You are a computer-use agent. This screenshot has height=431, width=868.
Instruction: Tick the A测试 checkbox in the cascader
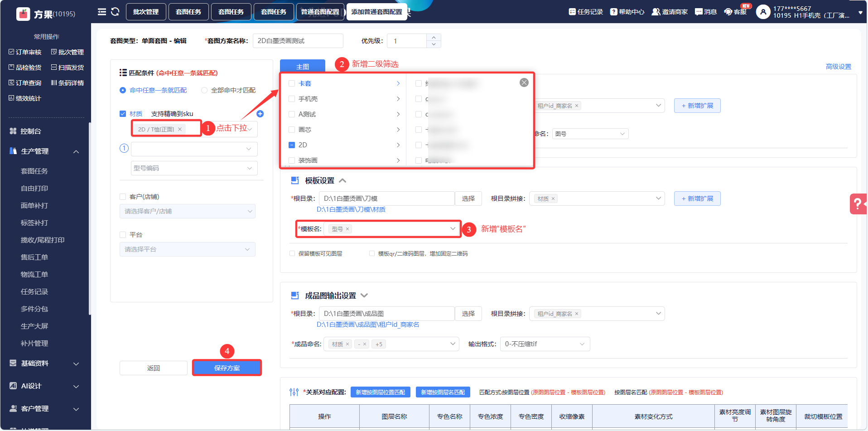[292, 114]
